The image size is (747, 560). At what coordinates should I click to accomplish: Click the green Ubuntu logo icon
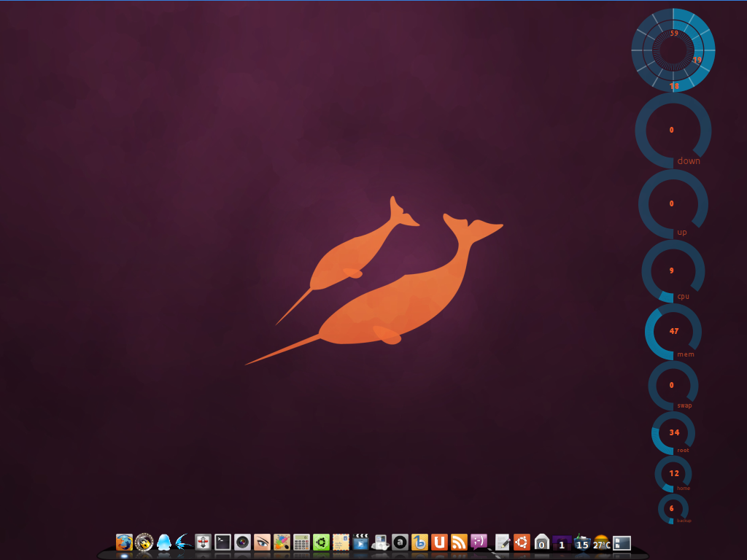(321, 542)
